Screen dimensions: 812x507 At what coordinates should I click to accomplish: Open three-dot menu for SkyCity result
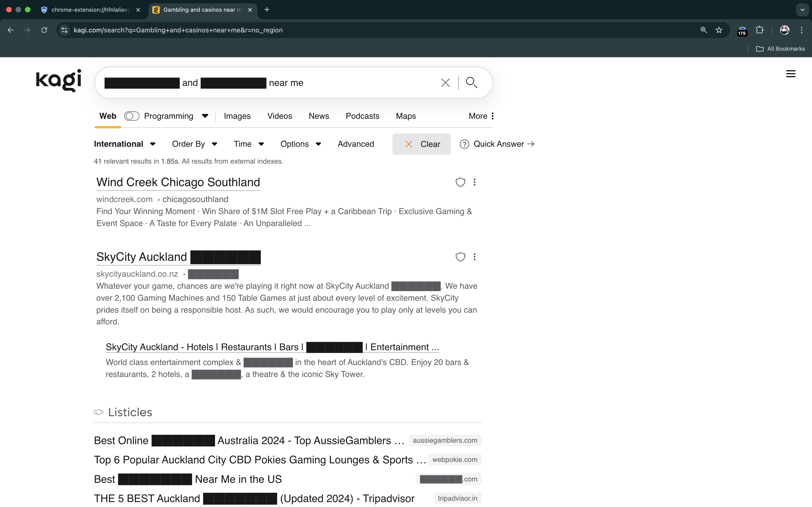474,257
